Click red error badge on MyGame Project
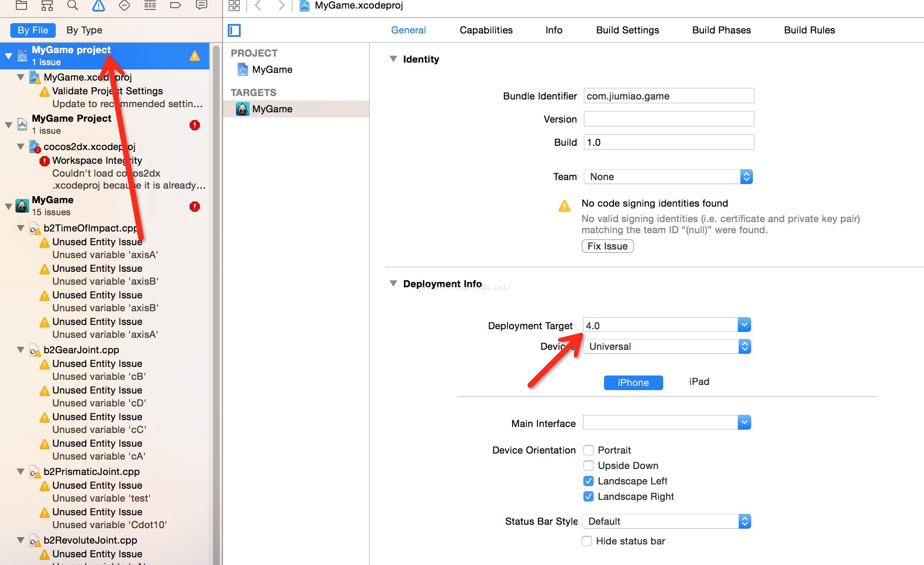Image resolution: width=924 pixels, height=565 pixels. pyautogui.click(x=195, y=125)
